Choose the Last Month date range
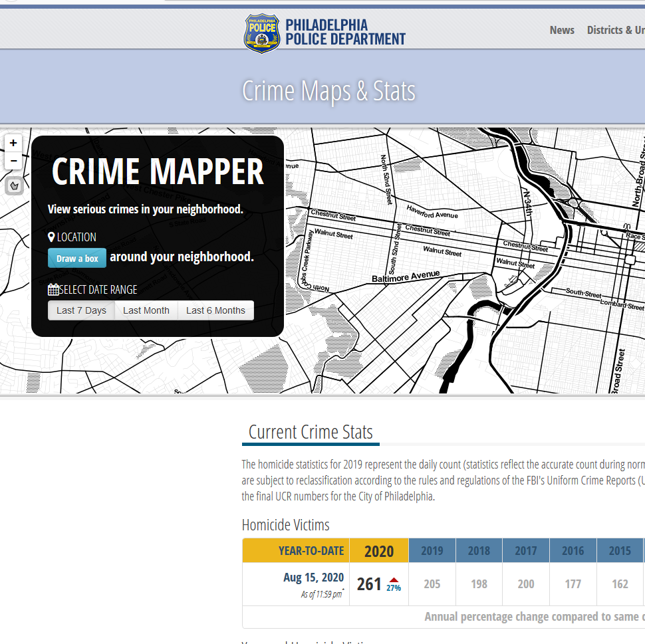645x644 pixels. [x=146, y=310]
